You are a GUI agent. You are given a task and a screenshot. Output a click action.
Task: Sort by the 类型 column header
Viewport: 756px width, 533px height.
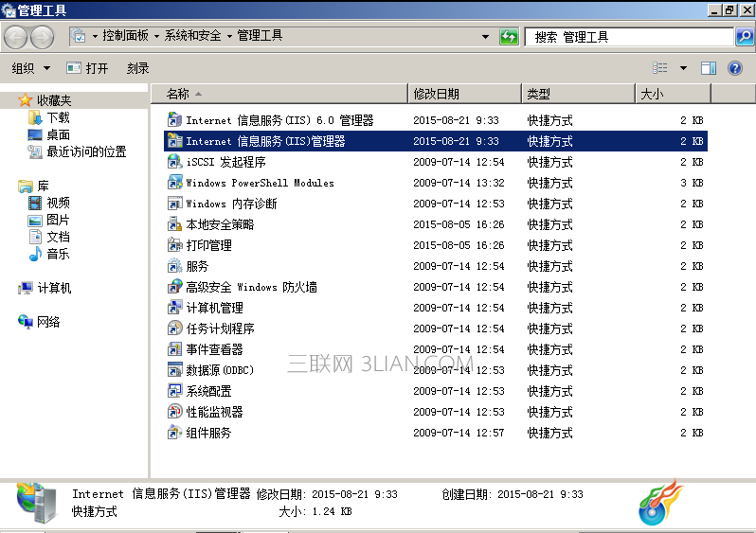[579, 94]
